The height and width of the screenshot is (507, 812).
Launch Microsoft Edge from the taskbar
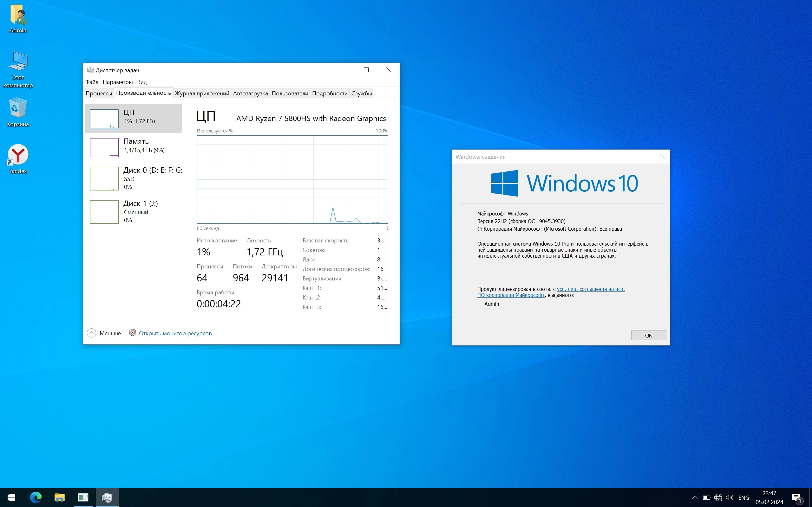36,497
